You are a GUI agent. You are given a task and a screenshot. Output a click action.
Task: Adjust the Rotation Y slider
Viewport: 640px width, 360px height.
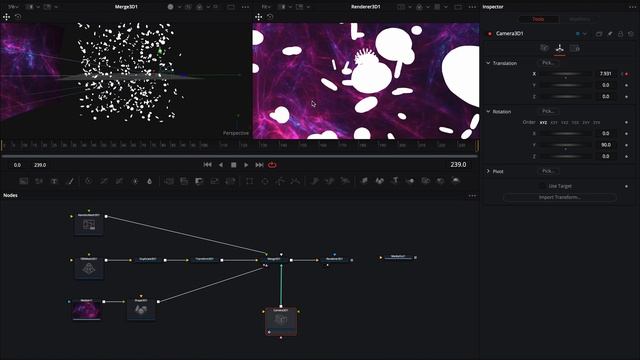(x=566, y=145)
